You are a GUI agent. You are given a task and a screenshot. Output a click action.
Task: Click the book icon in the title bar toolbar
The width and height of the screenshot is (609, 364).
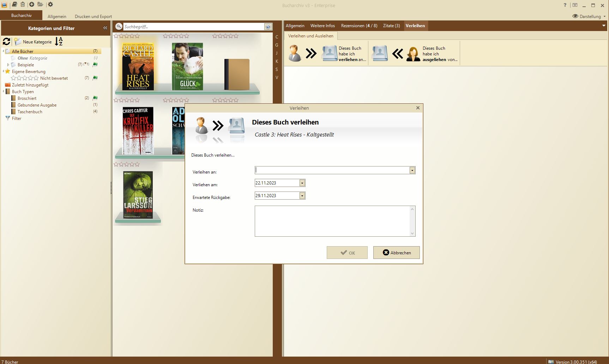coord(14,5)
